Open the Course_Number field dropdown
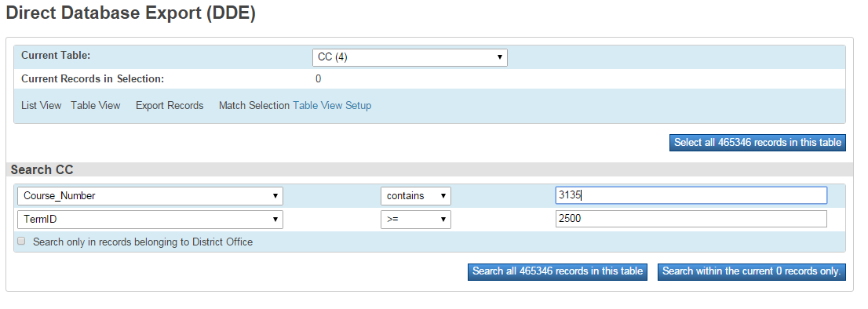 150,196
